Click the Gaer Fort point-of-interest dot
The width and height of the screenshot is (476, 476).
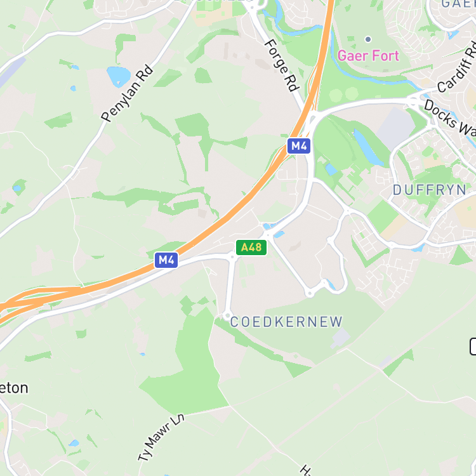click(368, 39)
